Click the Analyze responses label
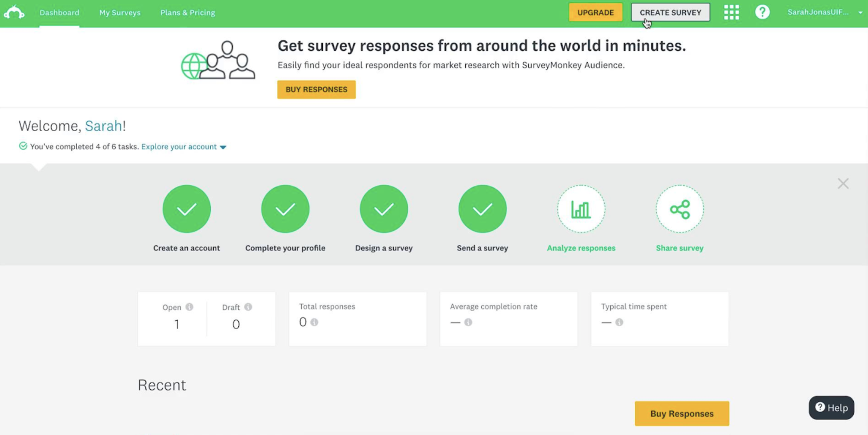868x435 pixels. (581, 248)
